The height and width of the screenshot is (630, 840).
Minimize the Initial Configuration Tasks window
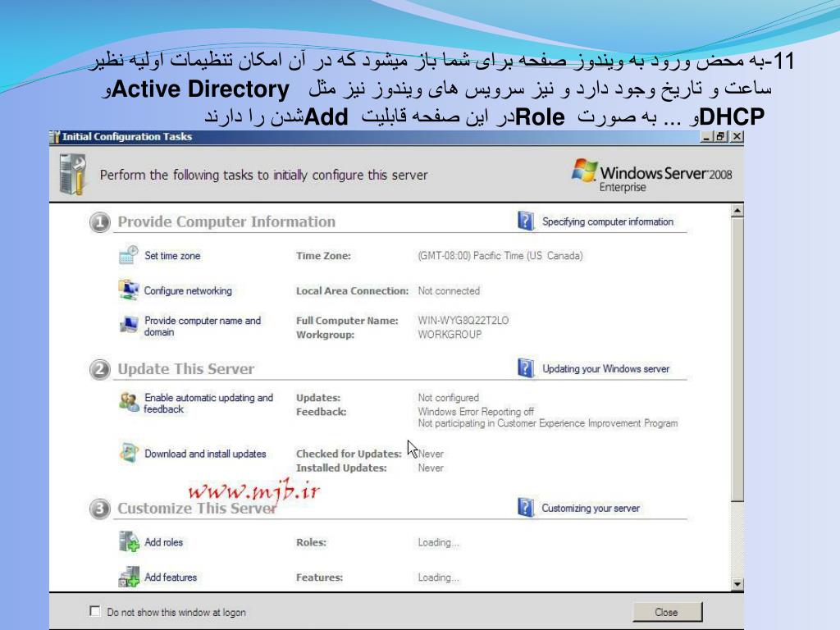707,137
